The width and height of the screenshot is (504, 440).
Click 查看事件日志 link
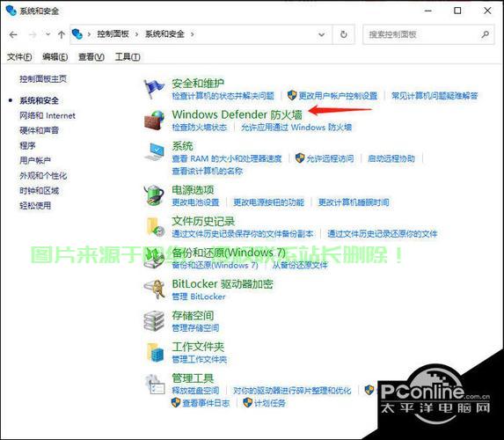[206, 403]
